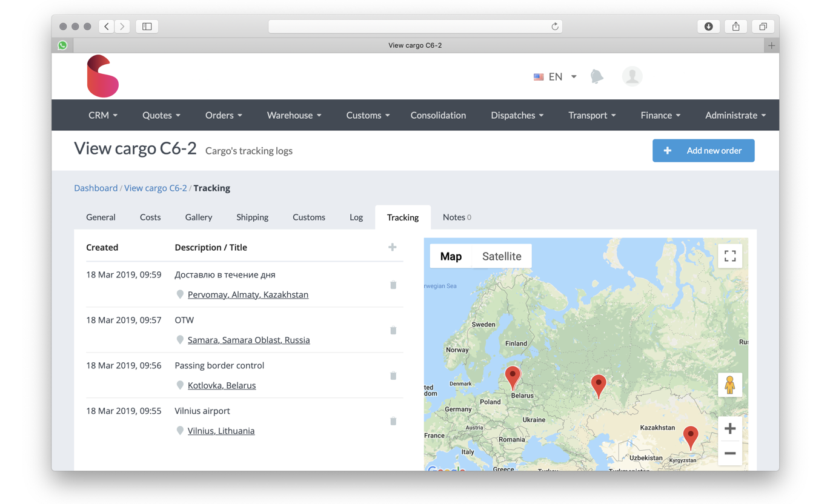Show all Safari tabs overview
Viewport: 830px width, 504px height.
pyautogui.click(x=763, y=27)
